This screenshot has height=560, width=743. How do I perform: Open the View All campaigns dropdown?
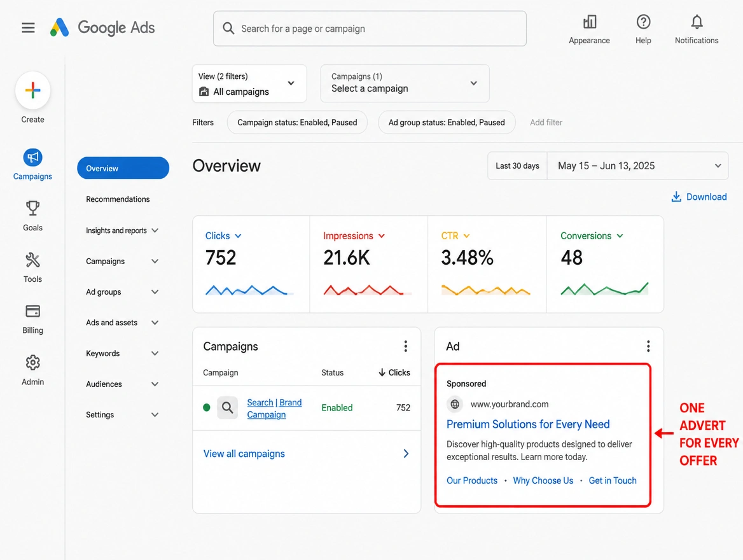click(x=249, y=83)
